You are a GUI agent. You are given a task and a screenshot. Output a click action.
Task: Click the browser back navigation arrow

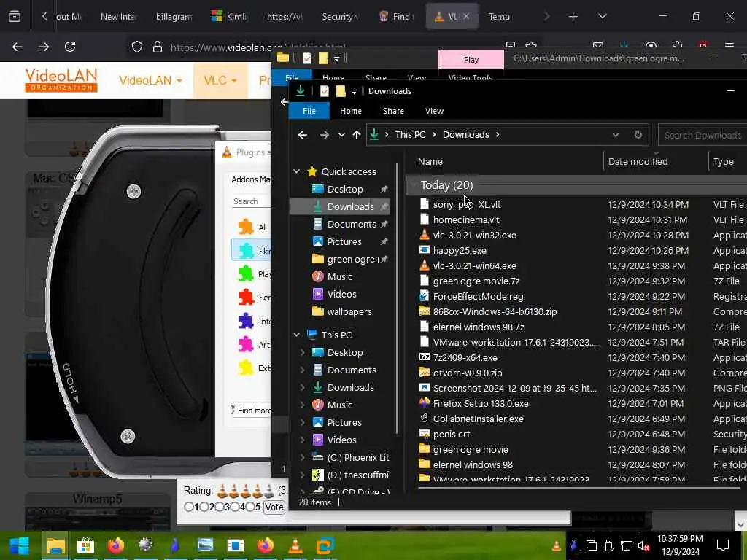coord(18,47)
